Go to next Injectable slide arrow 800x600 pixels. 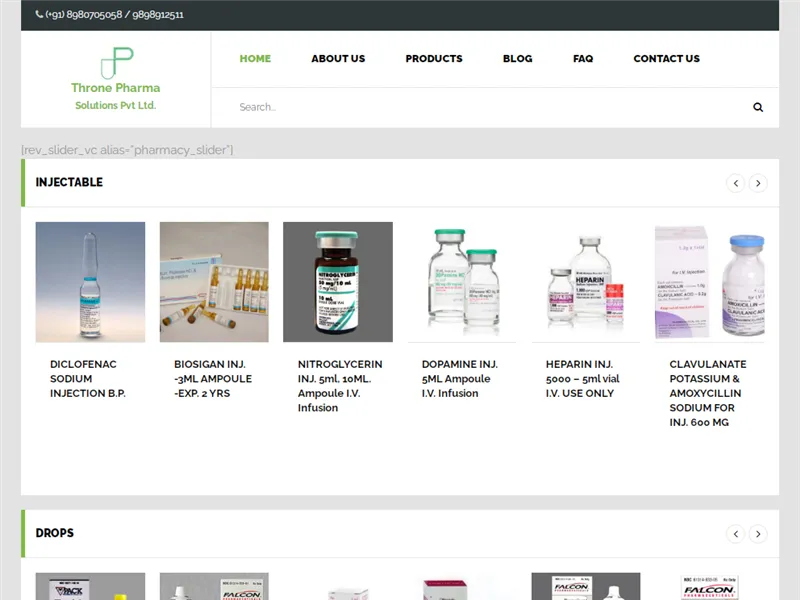pyautogui.click(x=758, y=183)
